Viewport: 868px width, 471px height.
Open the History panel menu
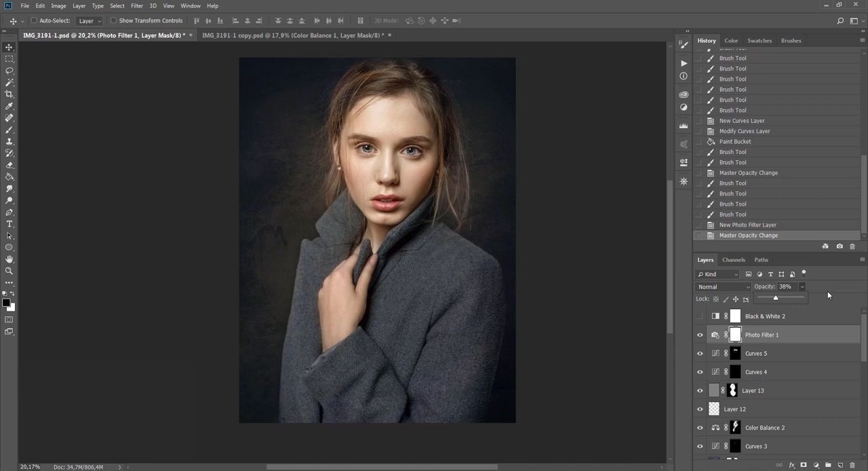coord(863,40)
